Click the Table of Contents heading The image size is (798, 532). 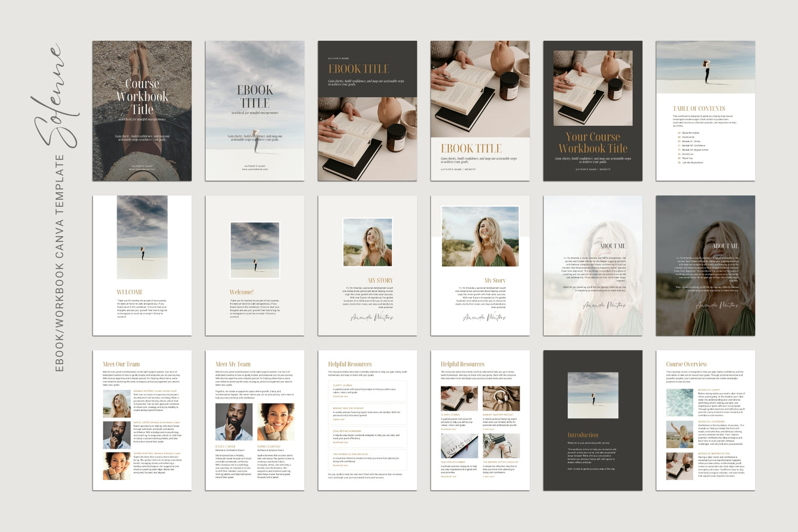[x=699, y=109]
